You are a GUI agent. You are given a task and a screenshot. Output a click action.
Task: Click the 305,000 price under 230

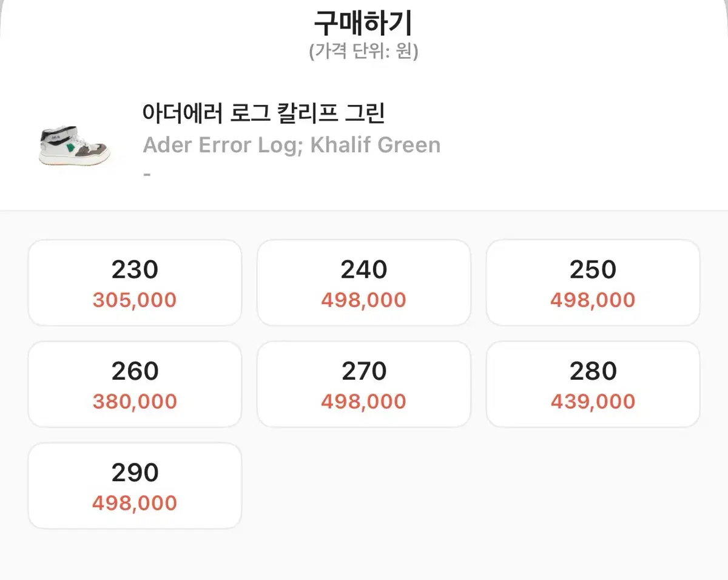135,300
